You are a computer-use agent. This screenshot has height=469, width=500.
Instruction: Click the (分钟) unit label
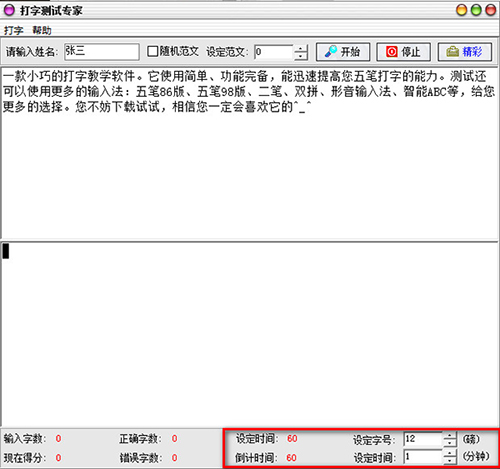point(476,457)
